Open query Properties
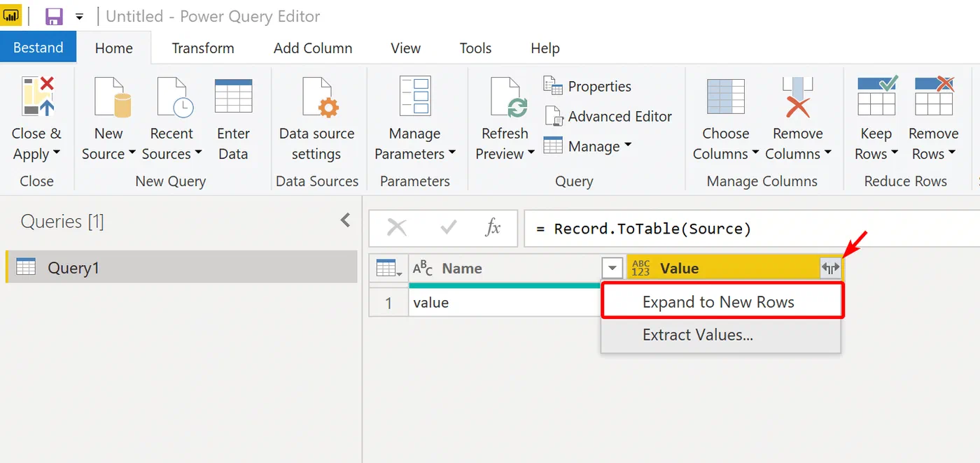The width and height of the screenshot is (980, 463). [587, 86]
